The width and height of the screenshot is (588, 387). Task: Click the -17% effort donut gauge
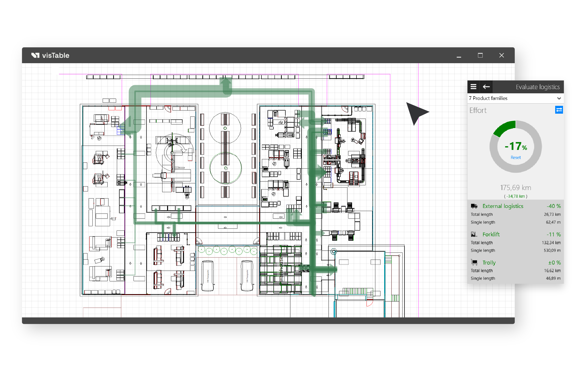[x=515, y=147]
